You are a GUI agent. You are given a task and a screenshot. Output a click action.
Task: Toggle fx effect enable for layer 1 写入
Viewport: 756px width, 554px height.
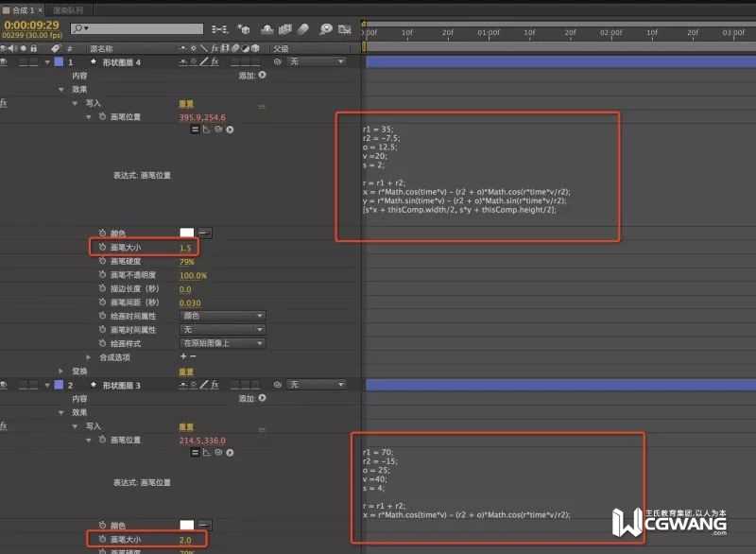coord(4,103)
